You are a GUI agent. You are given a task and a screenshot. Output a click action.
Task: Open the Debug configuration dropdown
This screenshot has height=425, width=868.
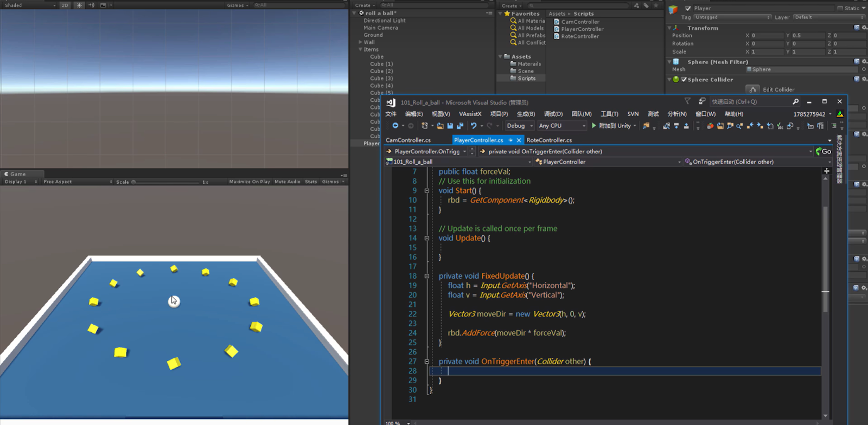(x=519, y=126)
